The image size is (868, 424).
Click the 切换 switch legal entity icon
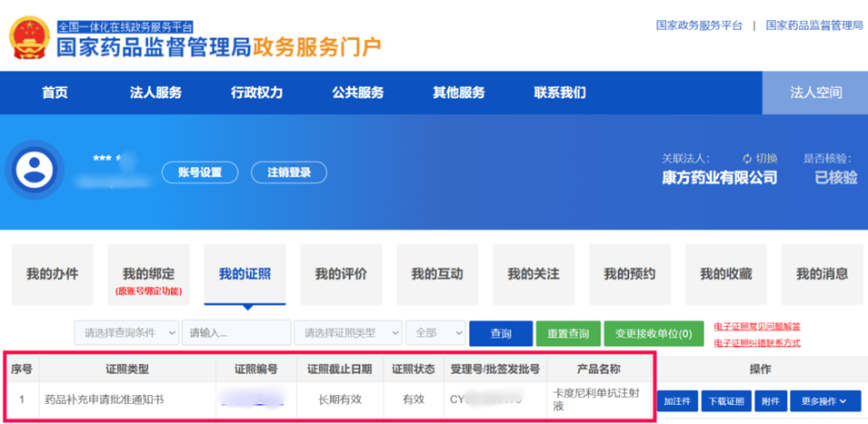[x=748, y=158]
